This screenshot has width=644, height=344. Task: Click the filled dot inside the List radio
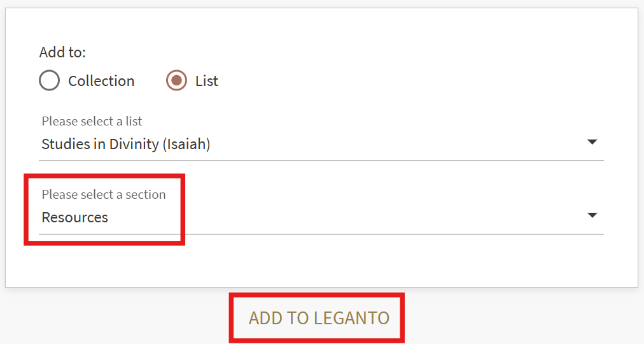coord(176,81)
